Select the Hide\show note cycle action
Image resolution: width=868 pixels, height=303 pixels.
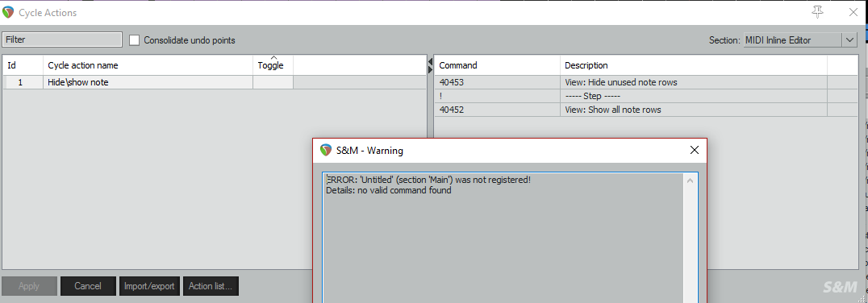click(x=148, y=82)
